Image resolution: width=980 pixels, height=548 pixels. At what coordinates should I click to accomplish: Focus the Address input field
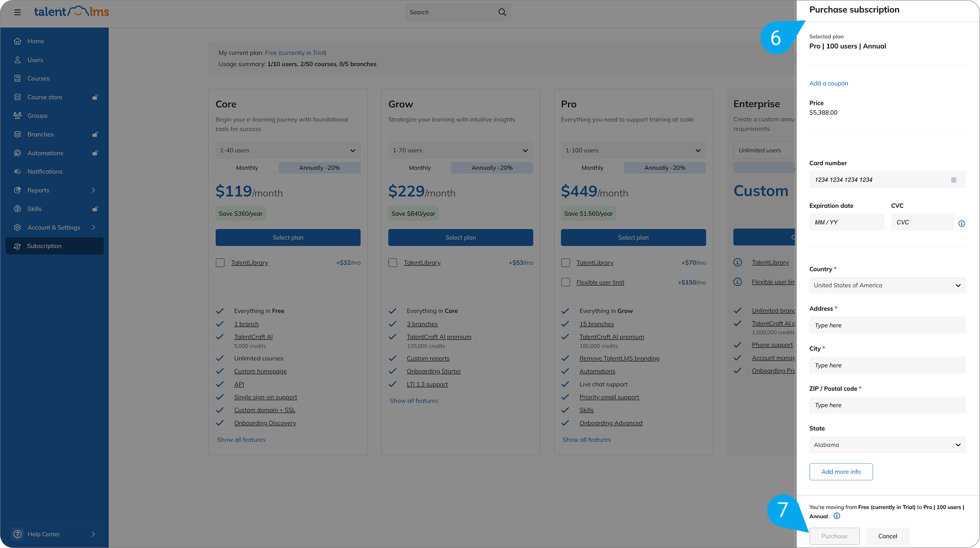point(888,325)
